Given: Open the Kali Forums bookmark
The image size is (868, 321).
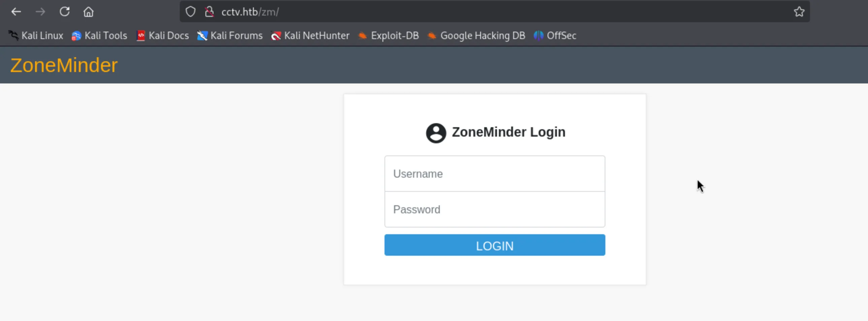Looking at the screenshot, I should (230, 36).
